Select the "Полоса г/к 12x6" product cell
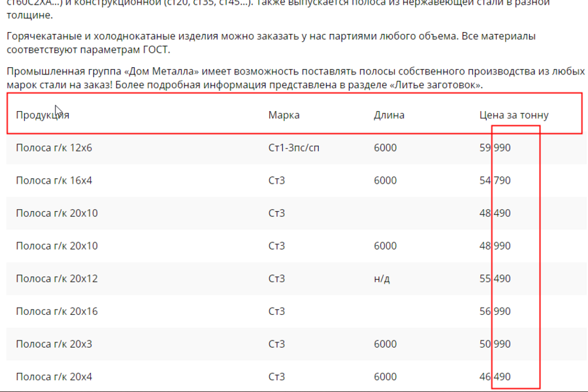This screenshot has width=588, height=392. [54, 148]
